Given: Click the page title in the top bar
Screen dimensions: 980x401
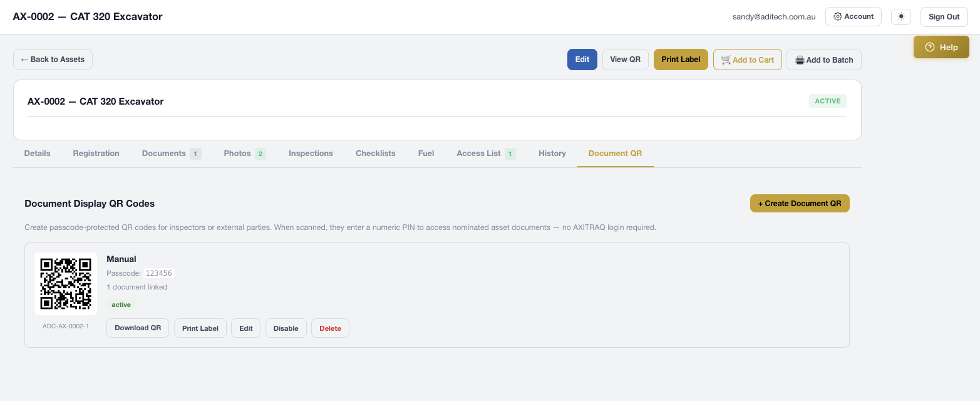Looking at the screenshot, I should [x=88, y=17].
